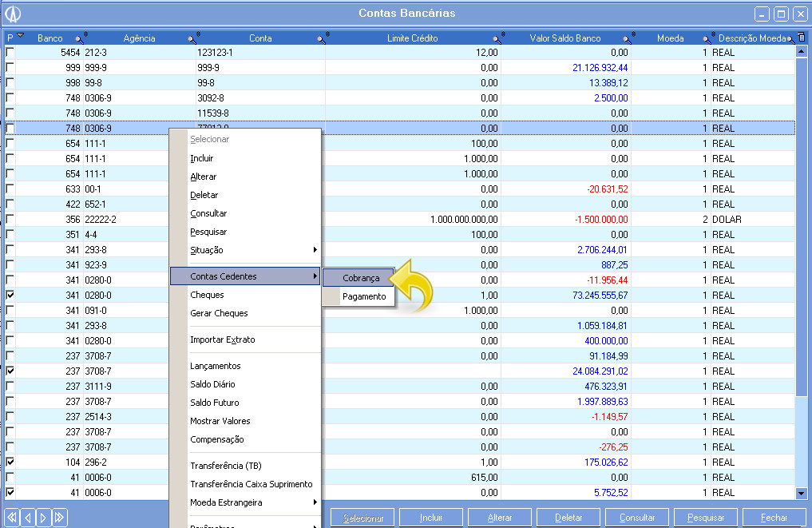Open Lançamentos from the context menu
This screenshot has height=528, width=812.
click(245, 366)
